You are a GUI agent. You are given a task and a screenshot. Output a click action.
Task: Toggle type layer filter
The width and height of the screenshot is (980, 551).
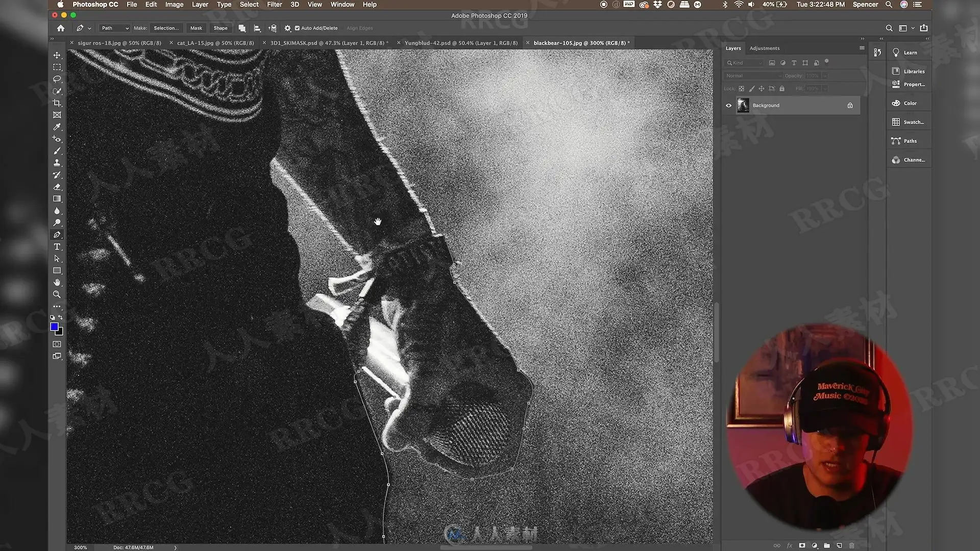point(794,63)
